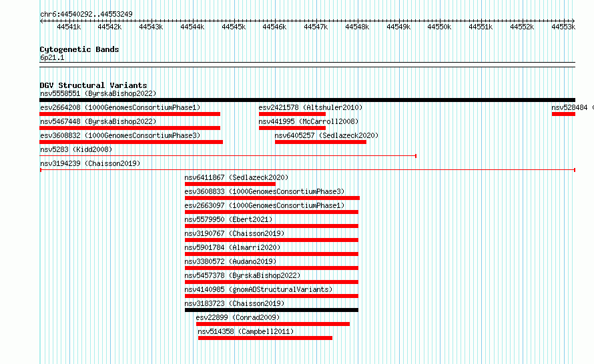Click the red nsv5457378 variant bar
Screen dimensions: 594x364
(x=271, y=282)
